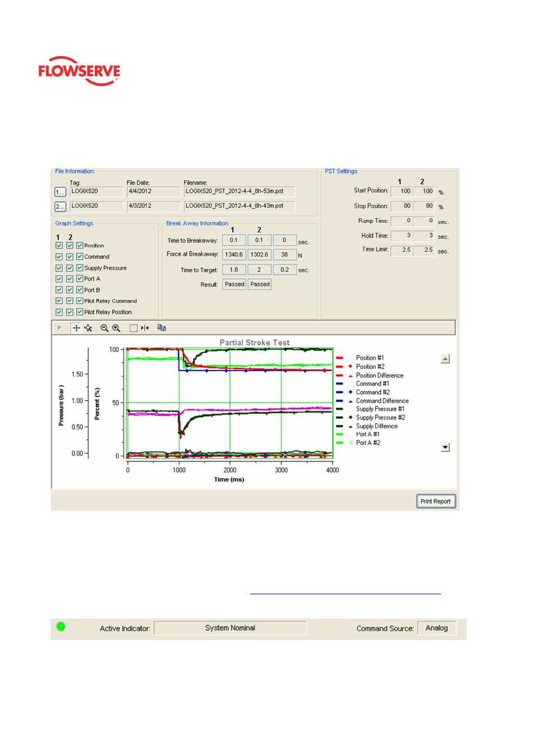Image resolution: width=534 pixels, height=756 pixels.
Task: Click legend entry Command Difference
Action: 382,401
